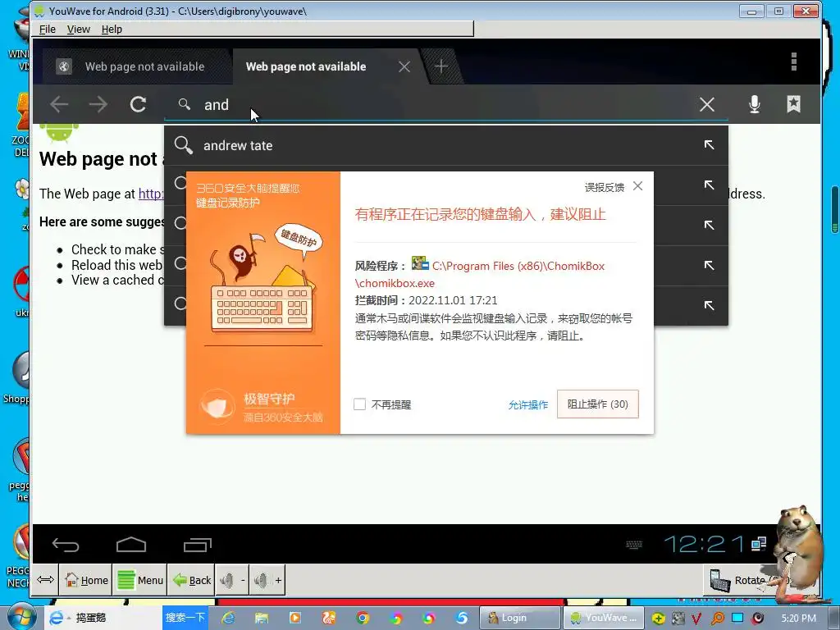Tap the Android back navigation icon

[66, 545]
